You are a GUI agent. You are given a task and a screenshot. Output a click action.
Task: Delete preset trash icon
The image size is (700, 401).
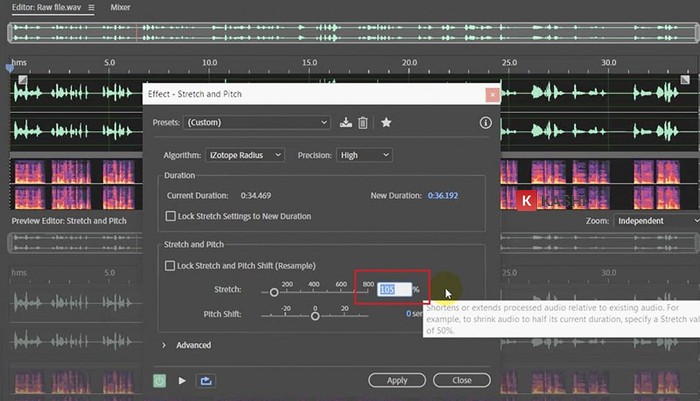click(362, 122)
